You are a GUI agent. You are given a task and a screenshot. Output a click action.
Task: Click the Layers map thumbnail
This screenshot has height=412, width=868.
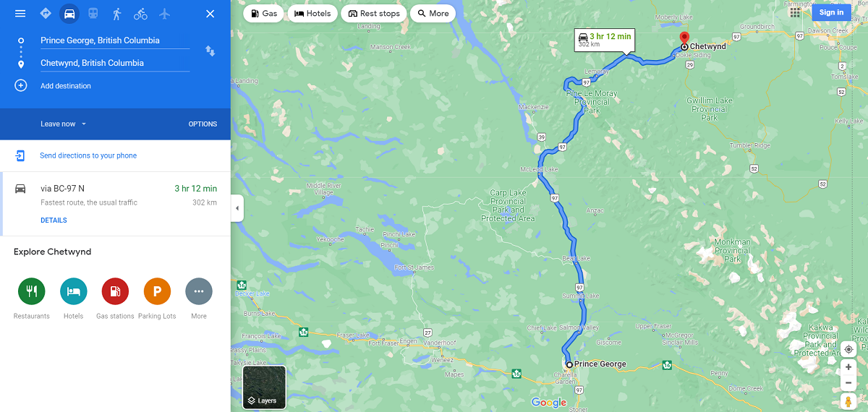tap(264, 387)
